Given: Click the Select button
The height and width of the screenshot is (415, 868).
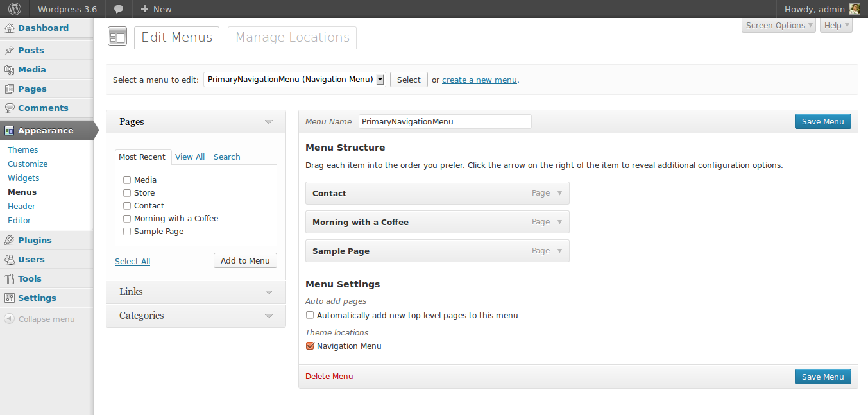Looking at the screenshot, I should coord(409,80).
